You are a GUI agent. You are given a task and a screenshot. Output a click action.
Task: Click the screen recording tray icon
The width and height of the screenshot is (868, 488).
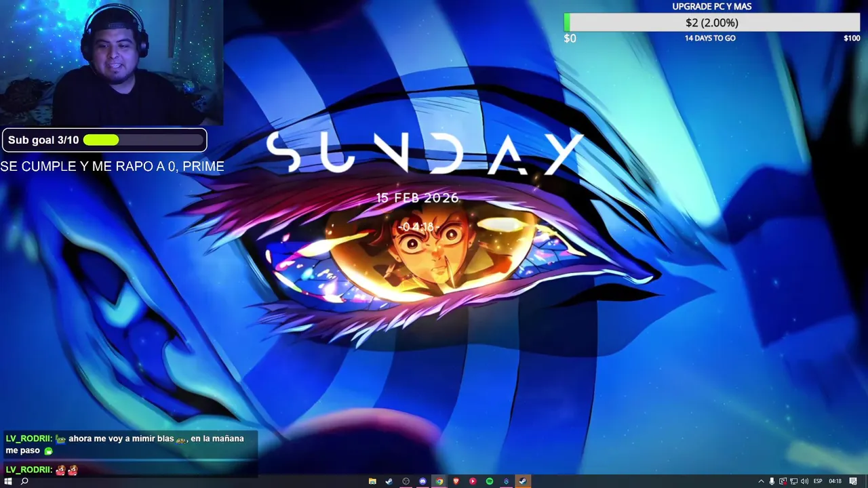pyautogui.click(x=783, y=481)
